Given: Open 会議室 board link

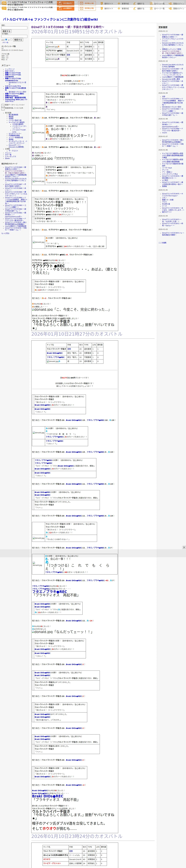Looking at the screenshot, I should coord(11,119).
